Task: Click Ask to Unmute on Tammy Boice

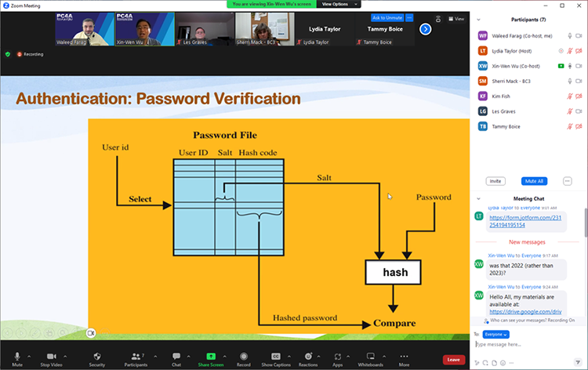Action: point(387,17)
